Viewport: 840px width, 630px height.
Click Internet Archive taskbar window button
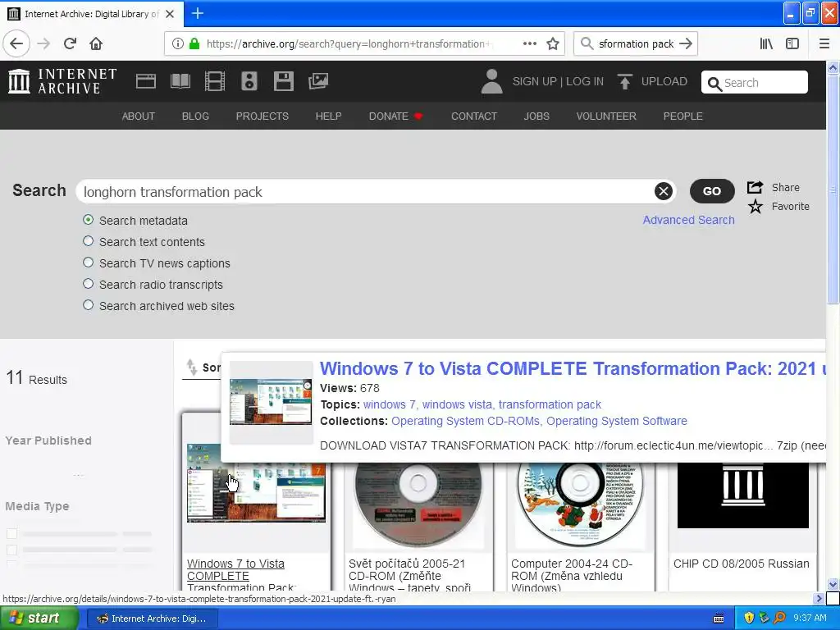[x=152, y=619]
